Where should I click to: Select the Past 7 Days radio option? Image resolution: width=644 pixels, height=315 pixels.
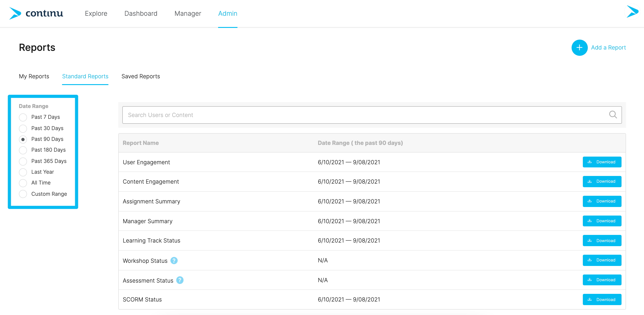point(23,117)
